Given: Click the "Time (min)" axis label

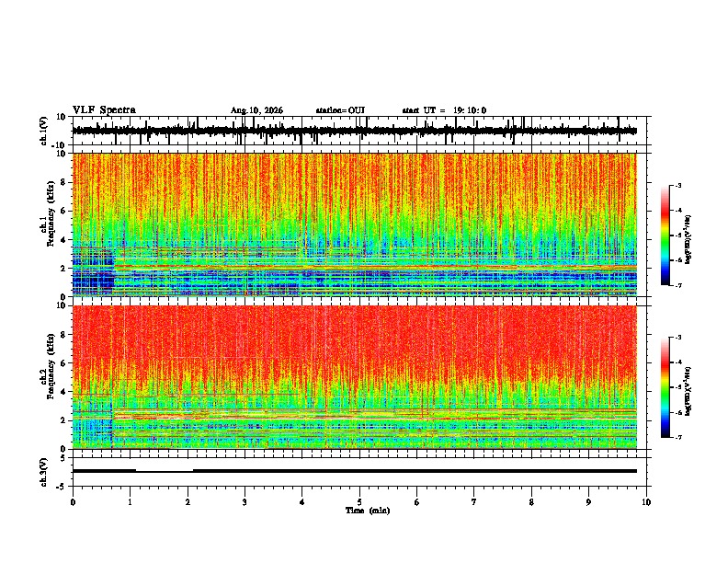Looking at the screenshot, I should [x=368, y=511].
